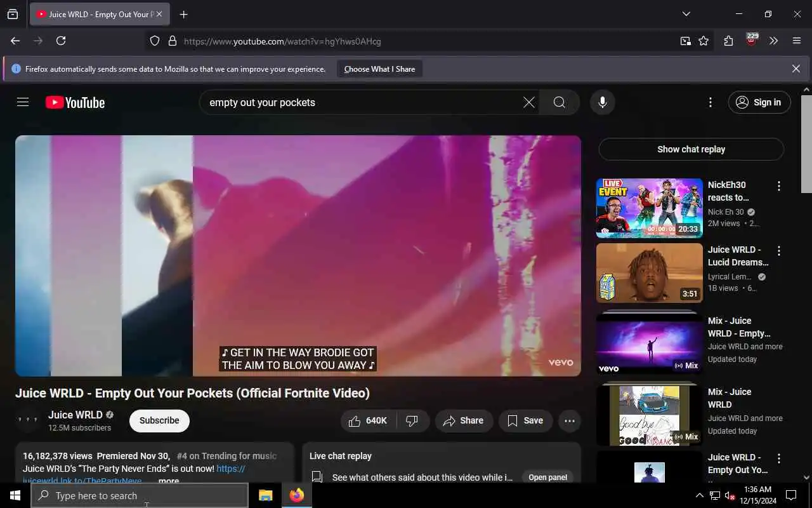Clear the search text with X icon

pos(528,102)
